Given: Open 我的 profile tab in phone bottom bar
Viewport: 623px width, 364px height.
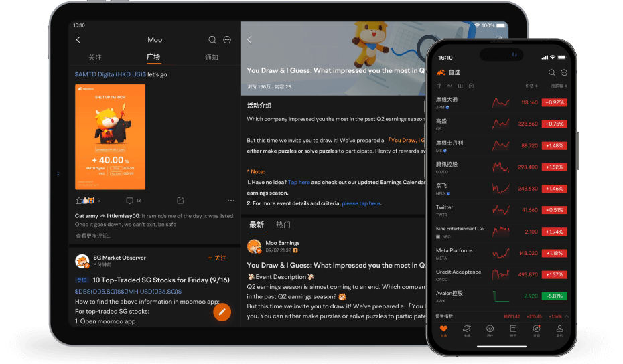Looking at the screenshot, I should coord(559,331).
